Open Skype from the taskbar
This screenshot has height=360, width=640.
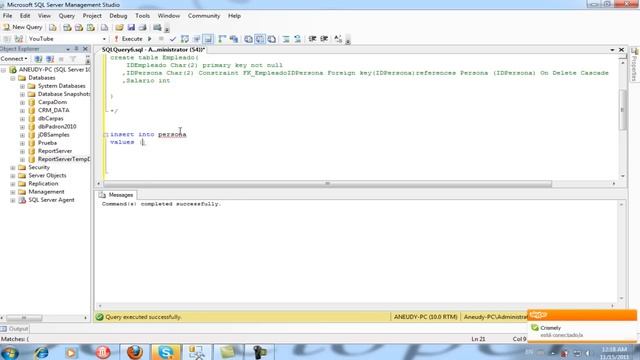(x=166, y=352)
